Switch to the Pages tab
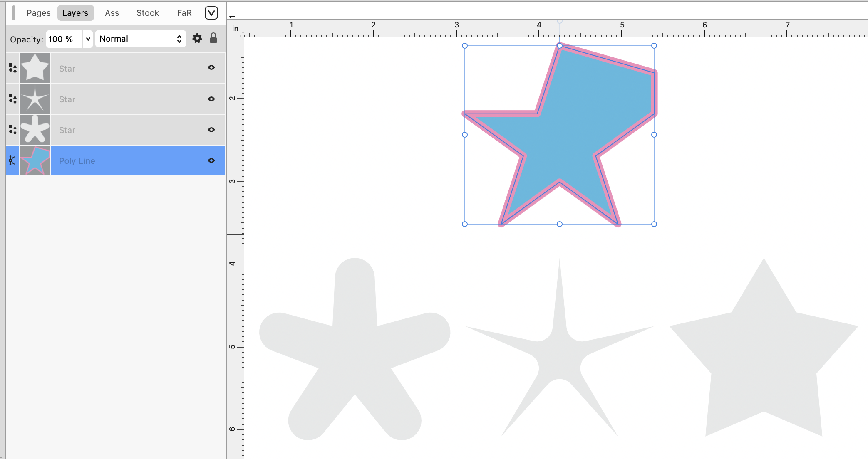This screenshot has height=459, width=868. [x=38, y=13]
